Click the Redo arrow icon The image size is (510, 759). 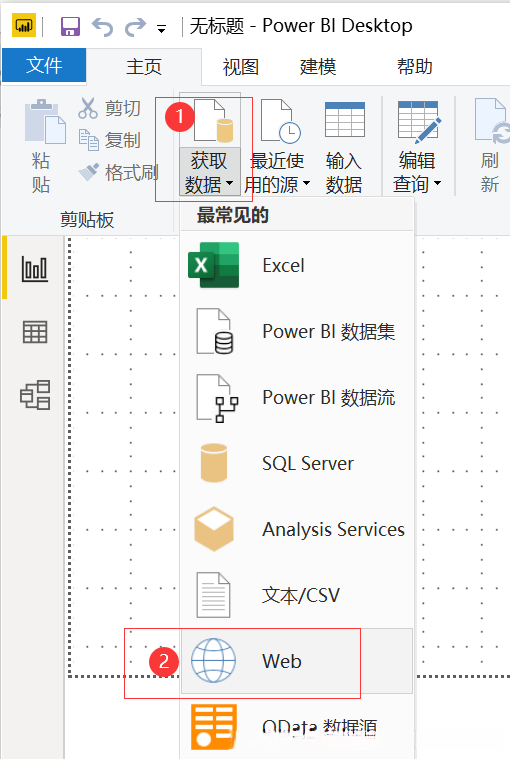(x=135, y=27)
